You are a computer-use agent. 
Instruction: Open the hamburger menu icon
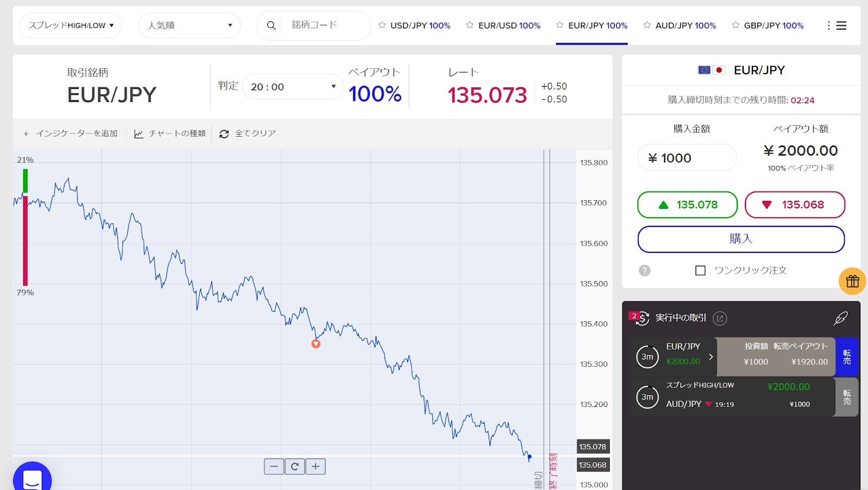841,26
